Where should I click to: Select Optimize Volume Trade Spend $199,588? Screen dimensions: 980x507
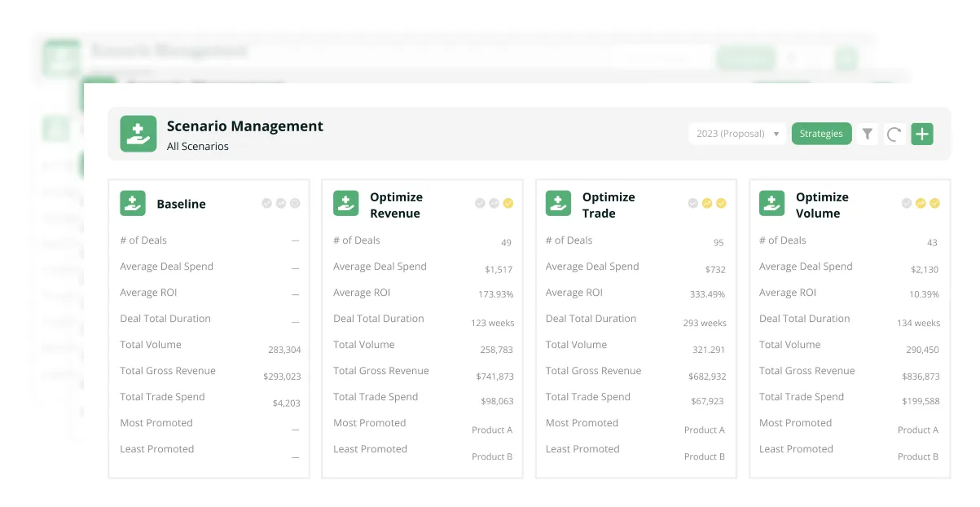921,401
